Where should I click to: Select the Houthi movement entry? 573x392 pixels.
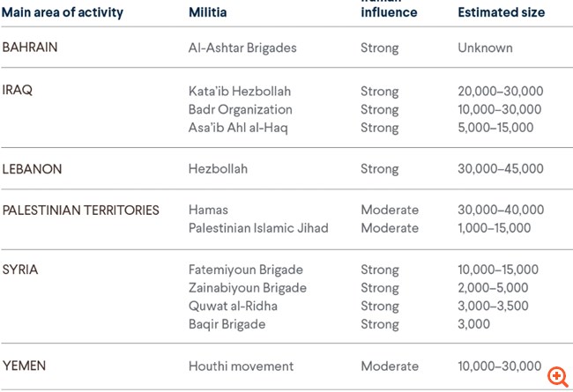242,366
